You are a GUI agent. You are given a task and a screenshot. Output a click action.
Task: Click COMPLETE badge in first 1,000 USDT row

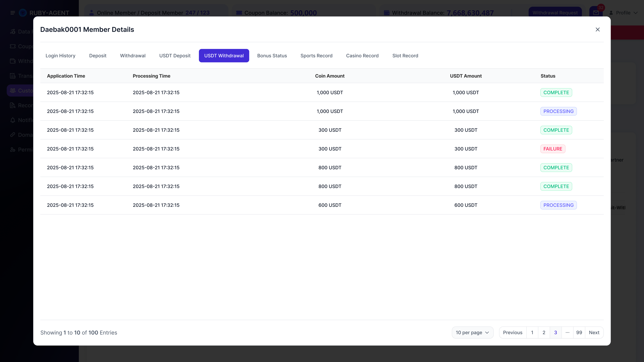(556, 93)
